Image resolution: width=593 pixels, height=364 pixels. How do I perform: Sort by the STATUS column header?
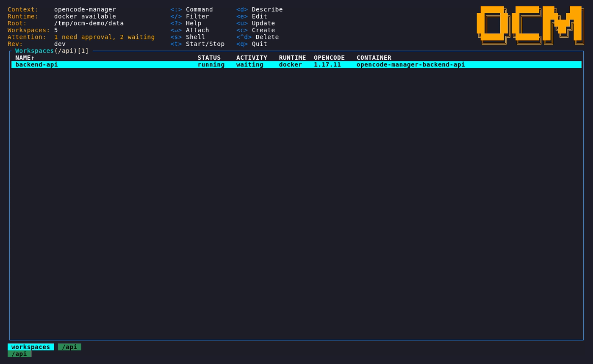tap(209, 58)
